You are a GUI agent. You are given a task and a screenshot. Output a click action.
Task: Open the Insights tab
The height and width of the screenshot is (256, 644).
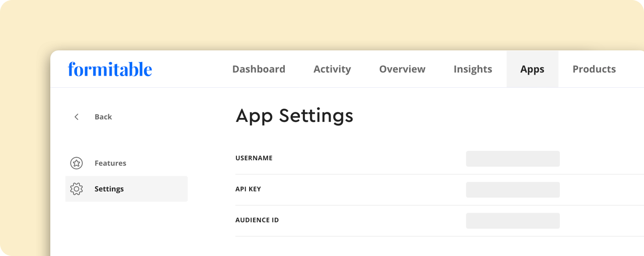tap(472, 69)
